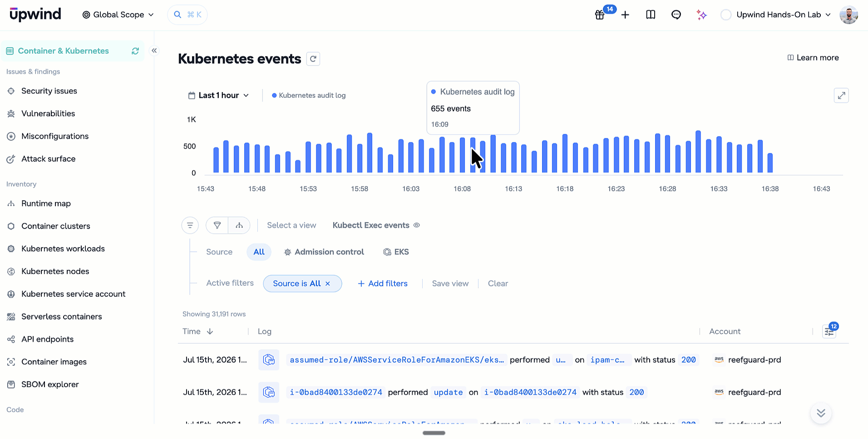
Task: Click Add filters
Action: (x=383, y=284)
